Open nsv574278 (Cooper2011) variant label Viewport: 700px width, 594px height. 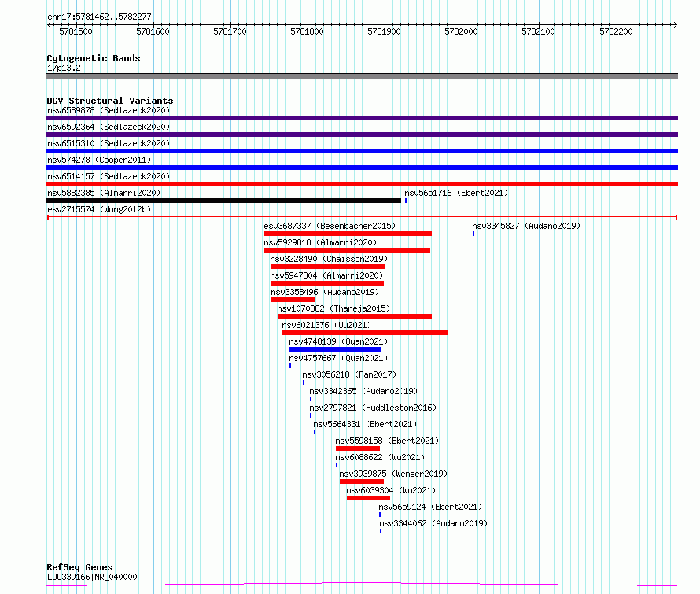pos(99,160)
